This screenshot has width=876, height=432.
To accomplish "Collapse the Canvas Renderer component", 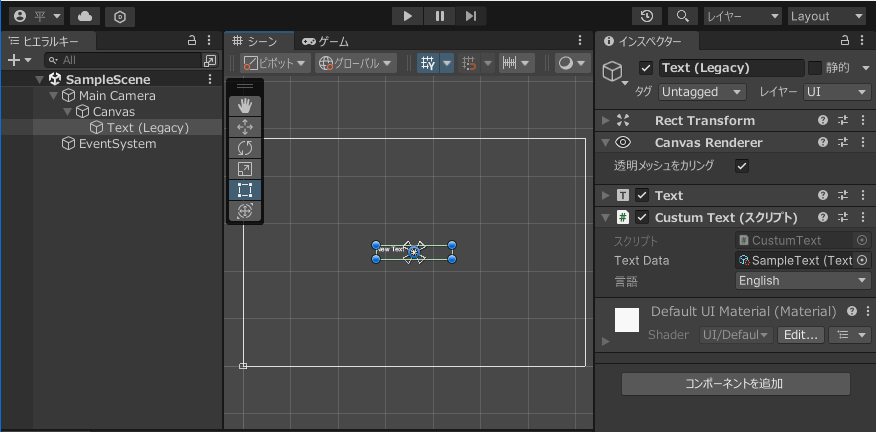I will pyautogui.click(x=606, y=143).
